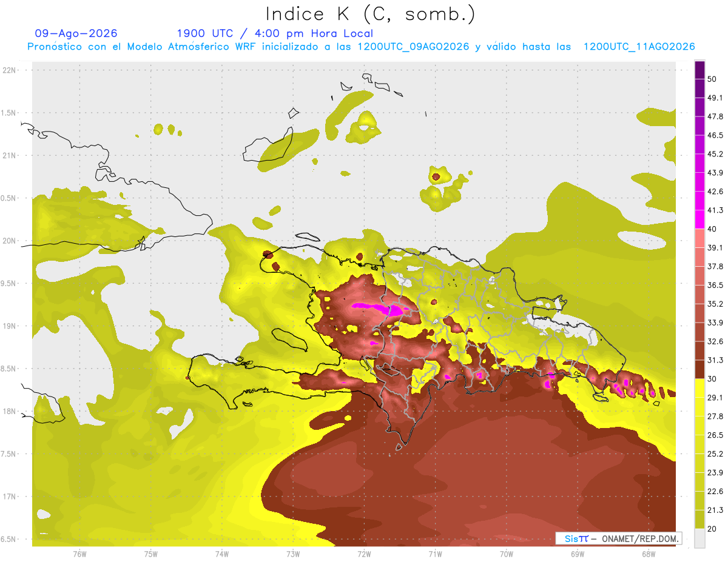Select the colorbar label "43.9"
This screenshot has height=562, width=728.
[715, 173]
